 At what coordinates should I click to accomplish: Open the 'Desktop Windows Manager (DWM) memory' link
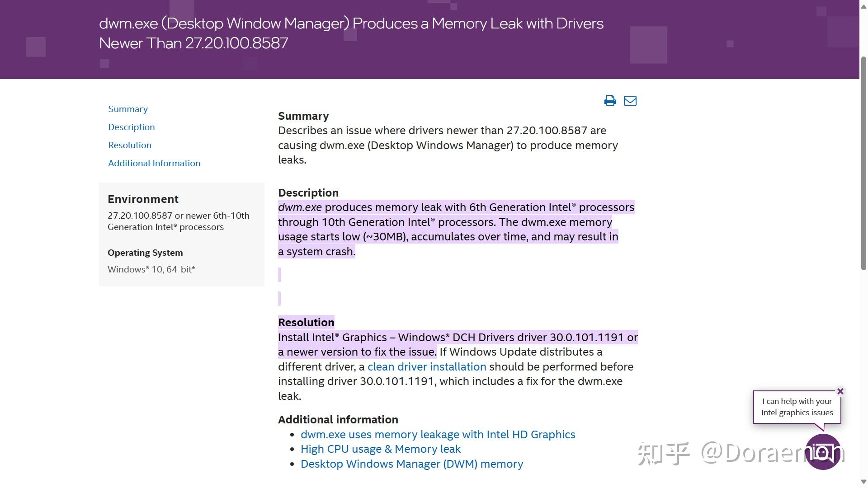(x=411, y=464)
